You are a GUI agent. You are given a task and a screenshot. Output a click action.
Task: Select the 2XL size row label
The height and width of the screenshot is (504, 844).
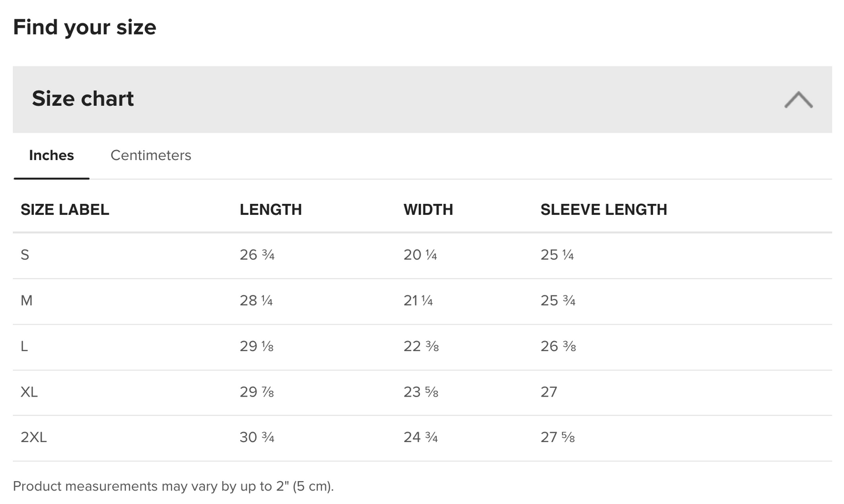pos(33,437)
